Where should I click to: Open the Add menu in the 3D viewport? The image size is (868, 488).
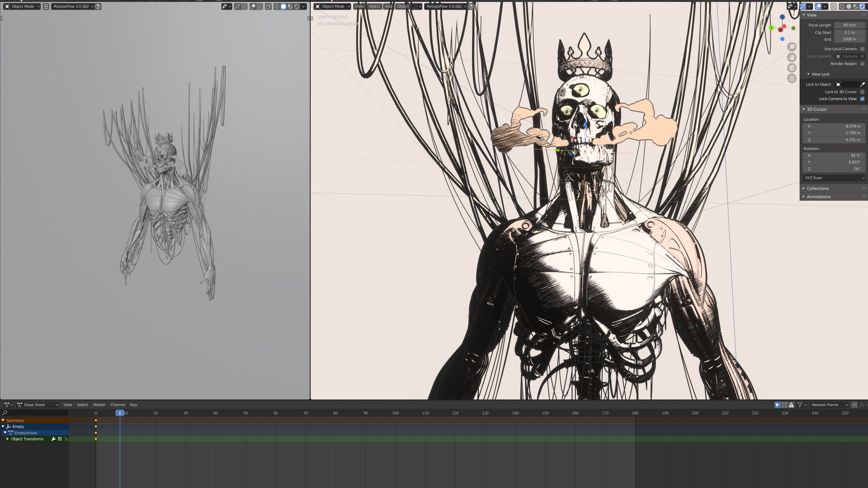pos(388,6)
